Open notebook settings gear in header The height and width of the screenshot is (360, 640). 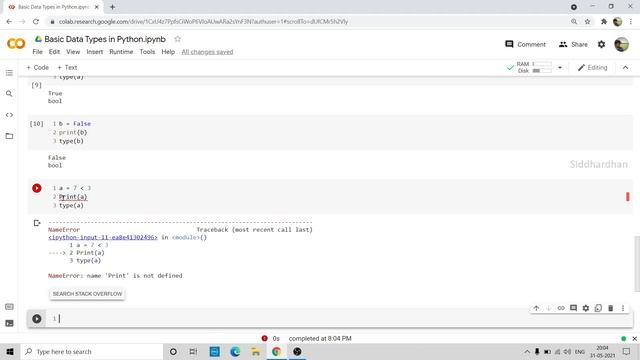pyautogui.click(x=601, y=44)
